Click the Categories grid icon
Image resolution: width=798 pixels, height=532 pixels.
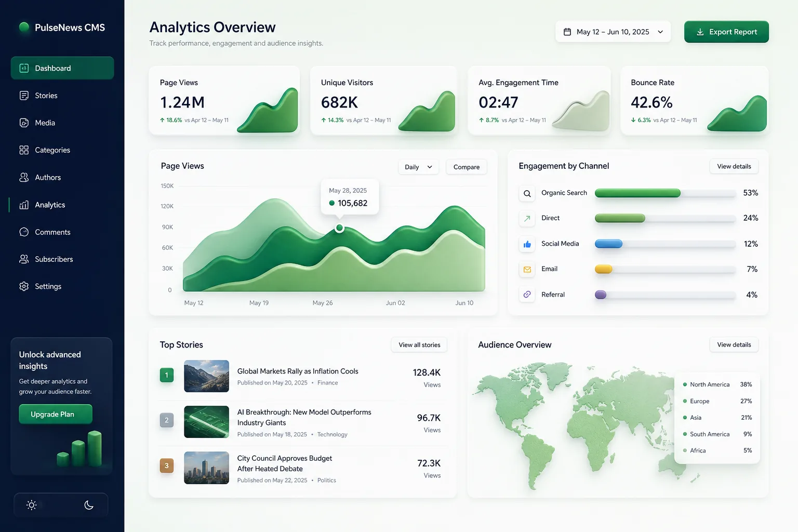[x=24, y=150]
